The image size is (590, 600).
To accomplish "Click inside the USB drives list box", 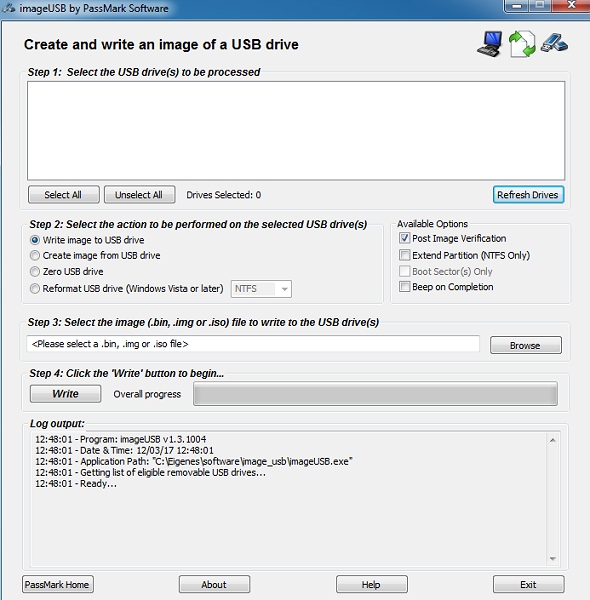I will (296, 130).
